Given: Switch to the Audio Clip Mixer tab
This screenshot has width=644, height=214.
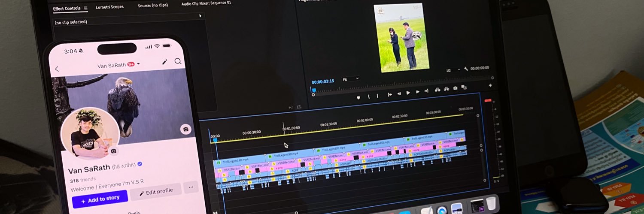Looking at the screenshot, I should pos(206,3).
